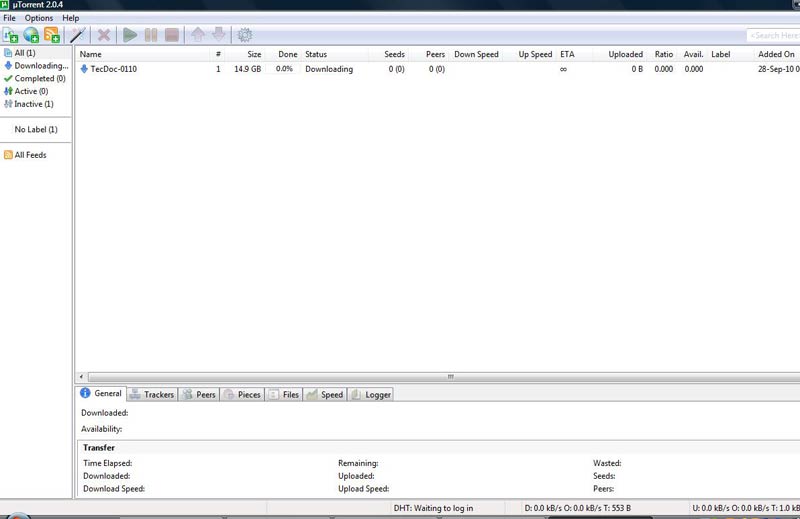Click Move Down Queue arrow icon

pyautogui.click(x=219, y=35)
